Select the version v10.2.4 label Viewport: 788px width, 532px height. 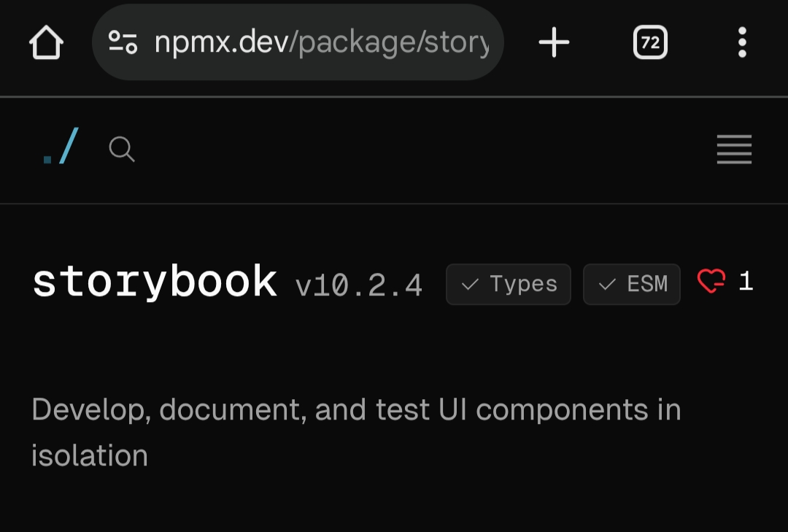pyautogui.click(x=359, y=285)
